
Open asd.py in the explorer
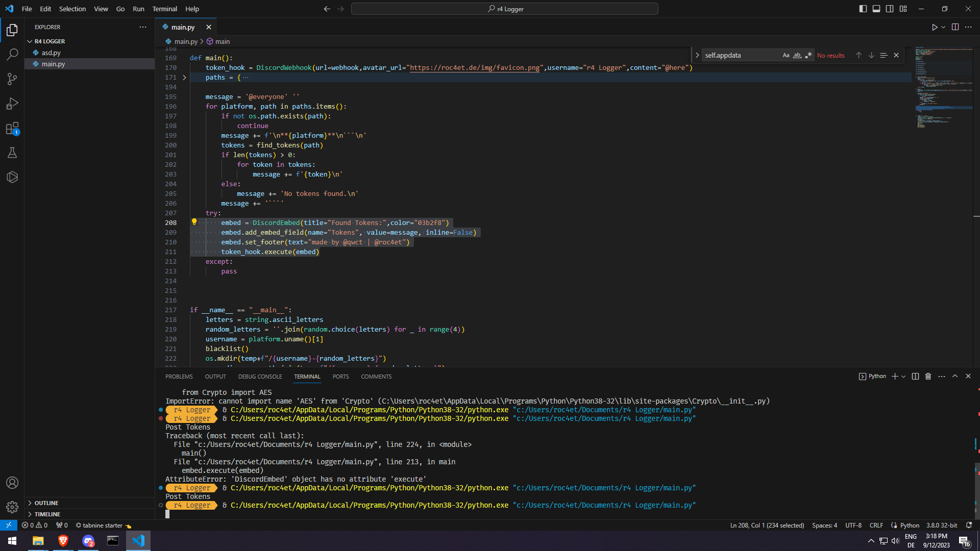(51, 53)
